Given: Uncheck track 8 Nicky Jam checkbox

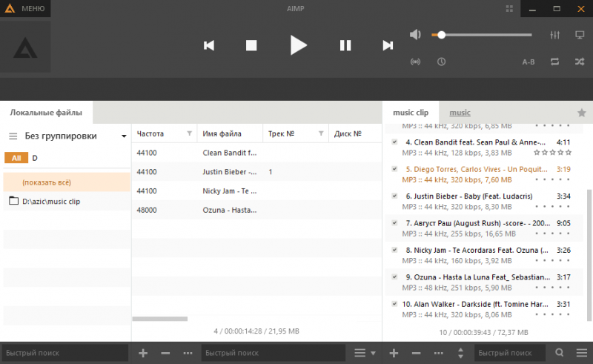Looking at the screenshot, I should click(394, 250).
